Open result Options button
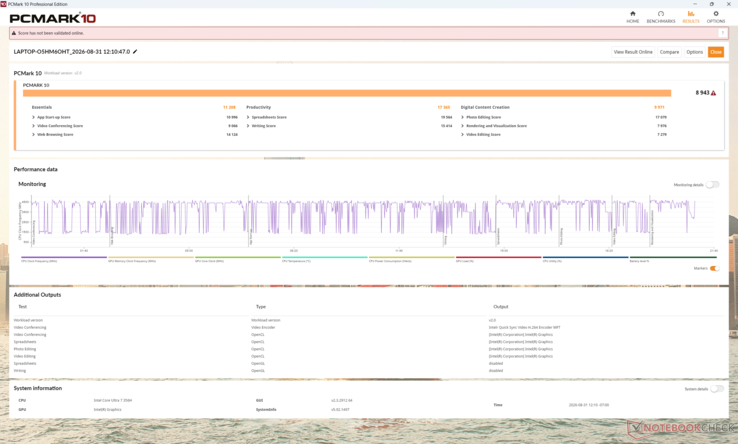738x444 pixels. pos(694,52)
